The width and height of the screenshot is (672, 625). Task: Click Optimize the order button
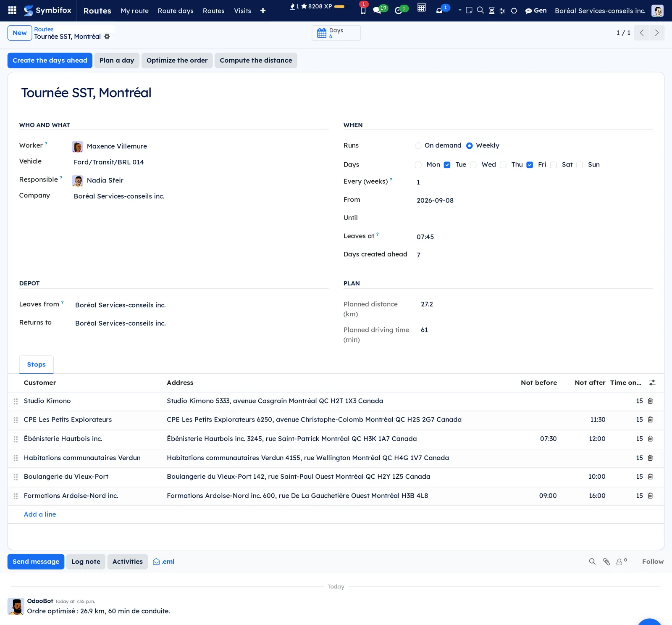point(177,61)
